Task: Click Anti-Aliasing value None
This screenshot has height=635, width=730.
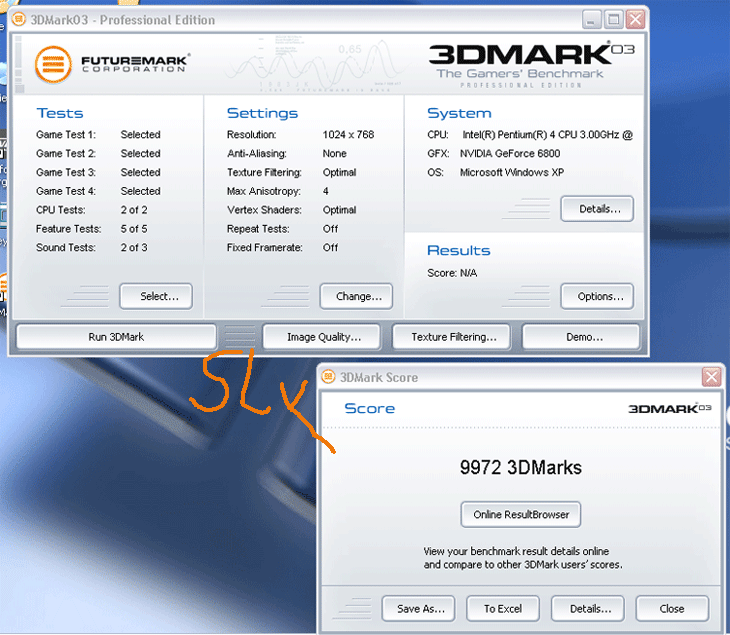Action: 335,153
